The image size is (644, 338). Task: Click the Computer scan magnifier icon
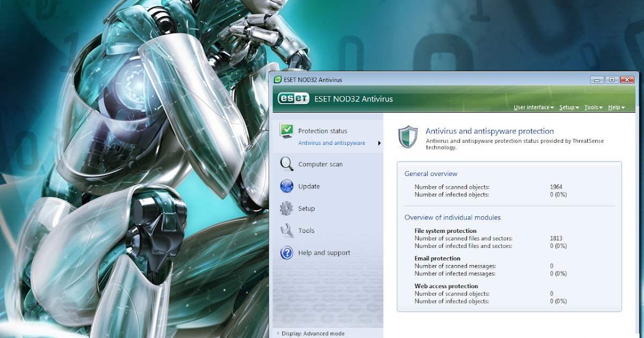pos(287,164)
